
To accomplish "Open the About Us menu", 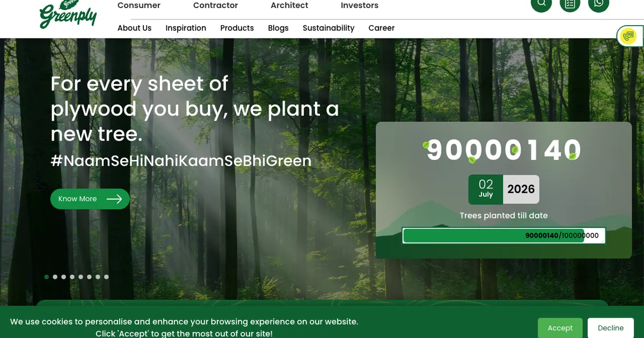I will coord(135,28).
